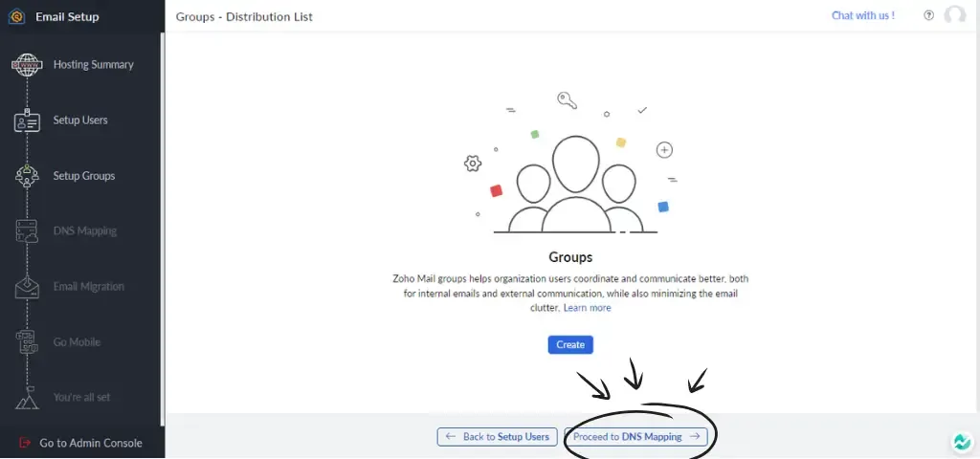
Task: Click the Email Setup sidebar title
Action: [x=67, y=16]
